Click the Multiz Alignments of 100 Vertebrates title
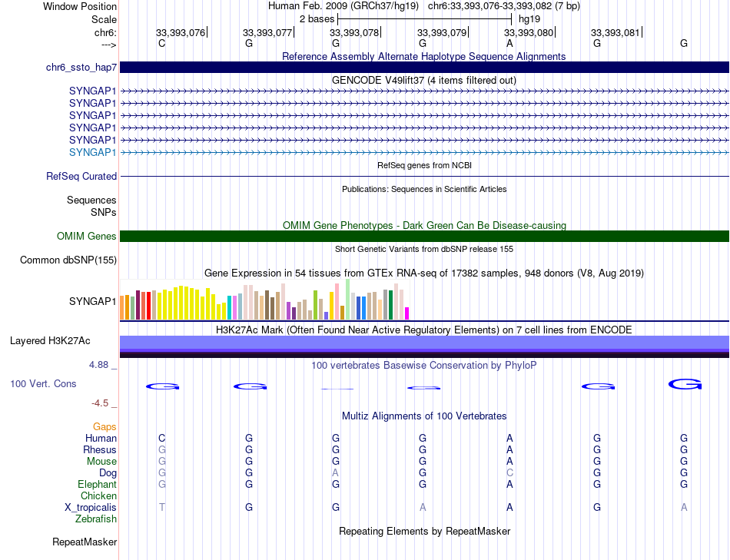730x560 pixels. 424,416
